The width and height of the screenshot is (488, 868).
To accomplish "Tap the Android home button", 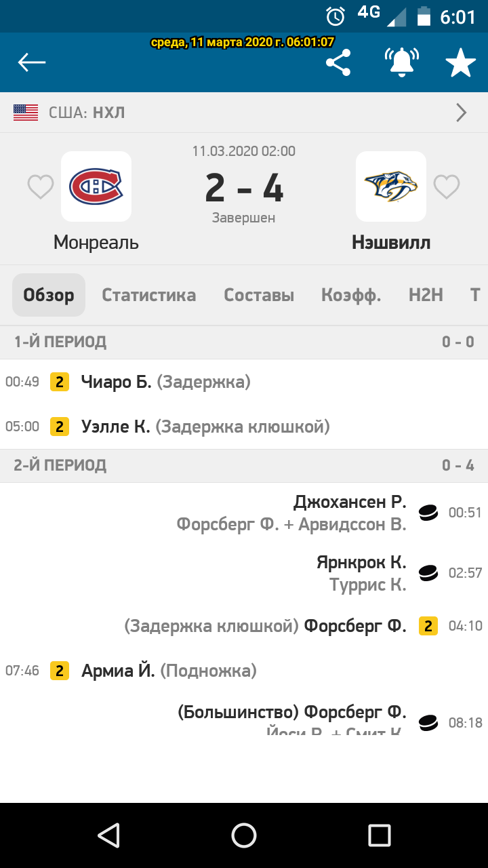I will pos(244,835).
